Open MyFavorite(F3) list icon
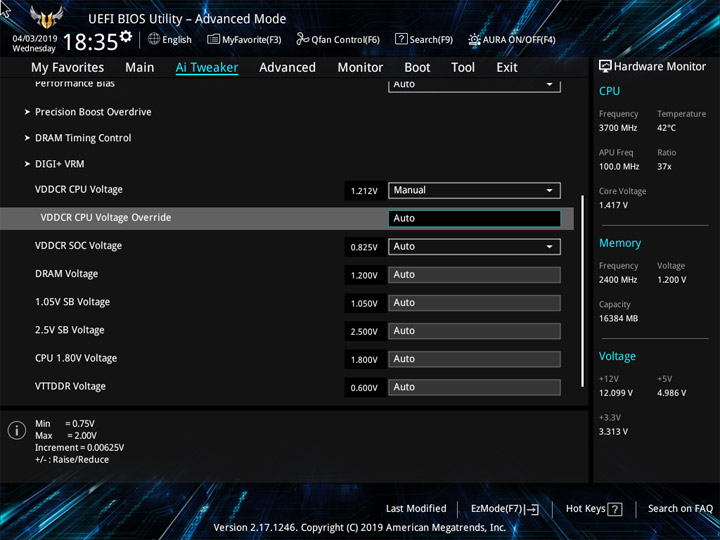Screen dimensions: 720x540 [213, 39]
